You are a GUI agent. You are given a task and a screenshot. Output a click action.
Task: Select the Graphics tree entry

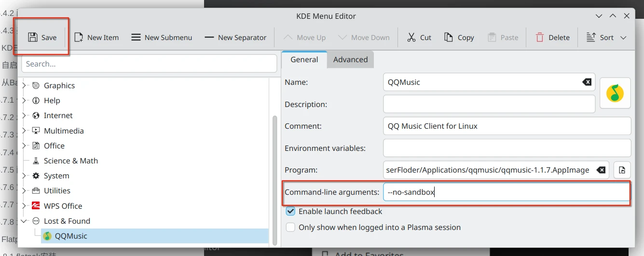59,86
